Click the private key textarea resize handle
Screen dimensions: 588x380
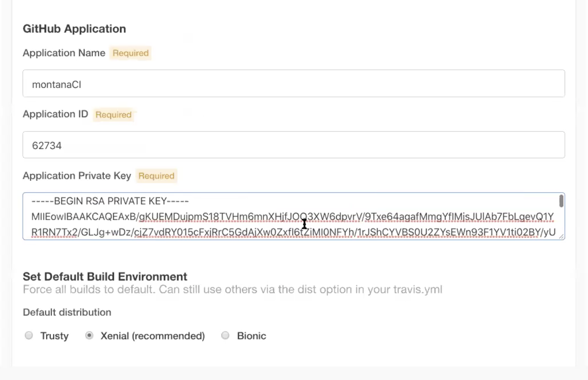coord(561,236)
